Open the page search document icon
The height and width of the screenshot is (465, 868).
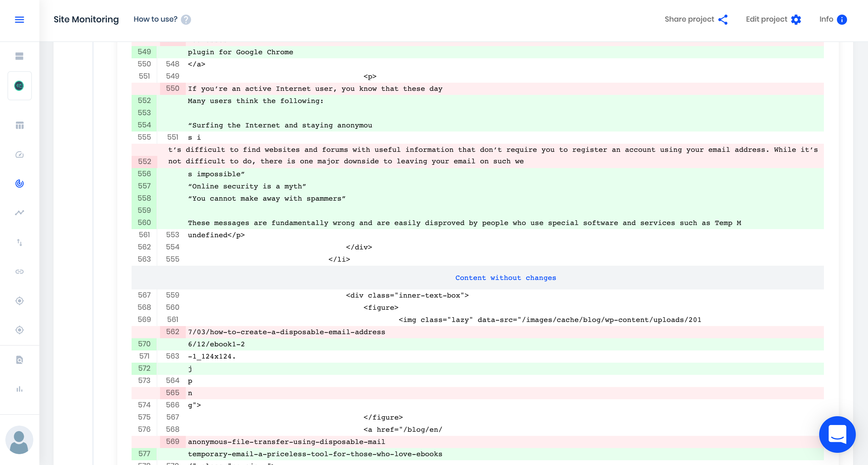pos(19,360)
